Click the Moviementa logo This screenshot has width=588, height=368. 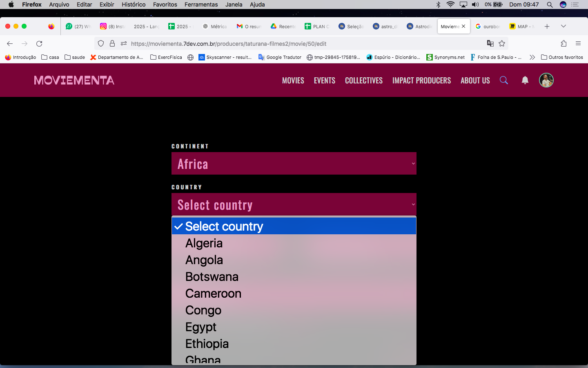(74, 80)
